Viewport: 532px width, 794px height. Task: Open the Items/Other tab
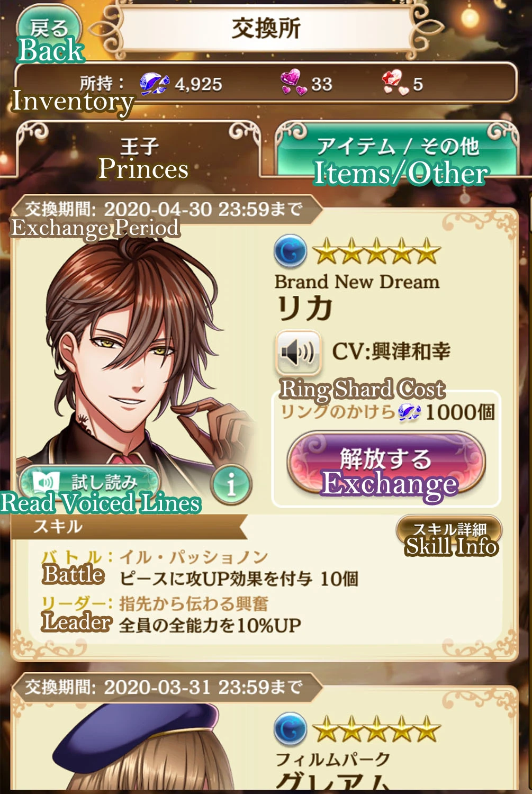point(398,150)
